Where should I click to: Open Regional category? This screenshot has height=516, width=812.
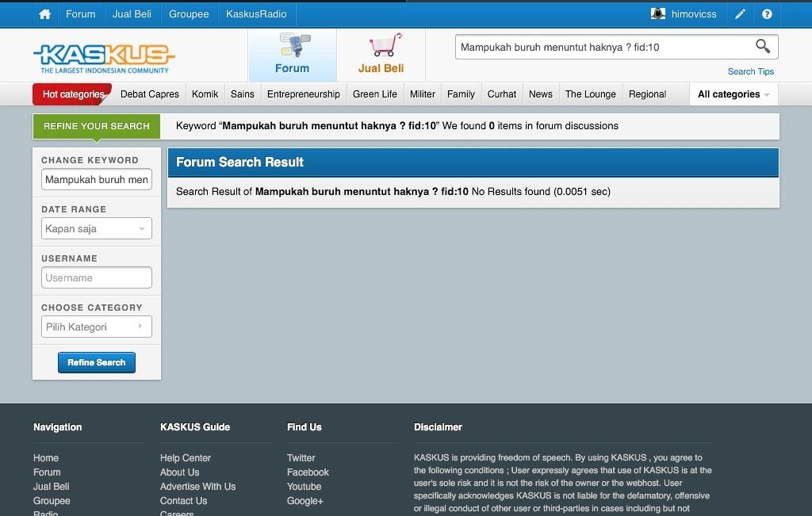(647, 94)
